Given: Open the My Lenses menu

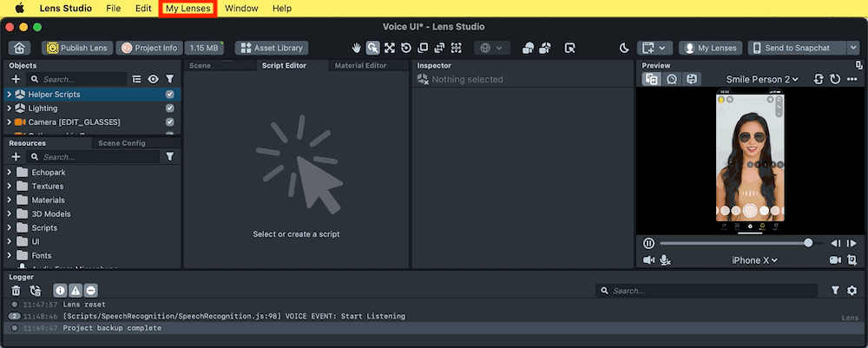Looking at the screenshot, I should coord(188,8).
